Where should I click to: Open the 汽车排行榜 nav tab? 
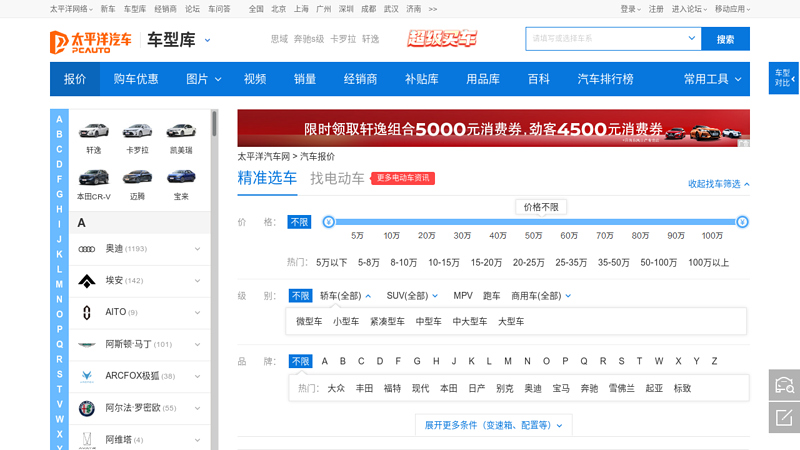[606, 79]
